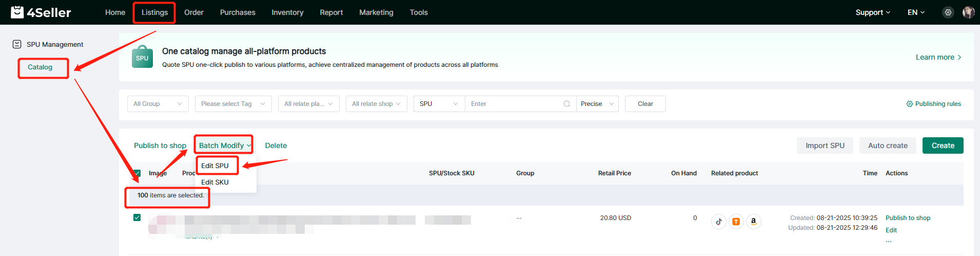Open the Tools menu
This screenshot has height=256, width=980.
[x=419, y=12]
